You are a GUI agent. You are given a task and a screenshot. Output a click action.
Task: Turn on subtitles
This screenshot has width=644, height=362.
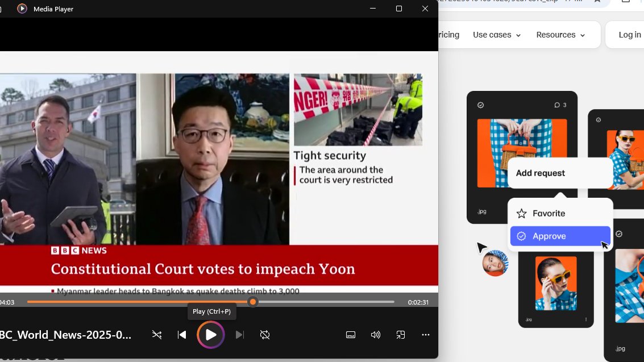(351, 335)
